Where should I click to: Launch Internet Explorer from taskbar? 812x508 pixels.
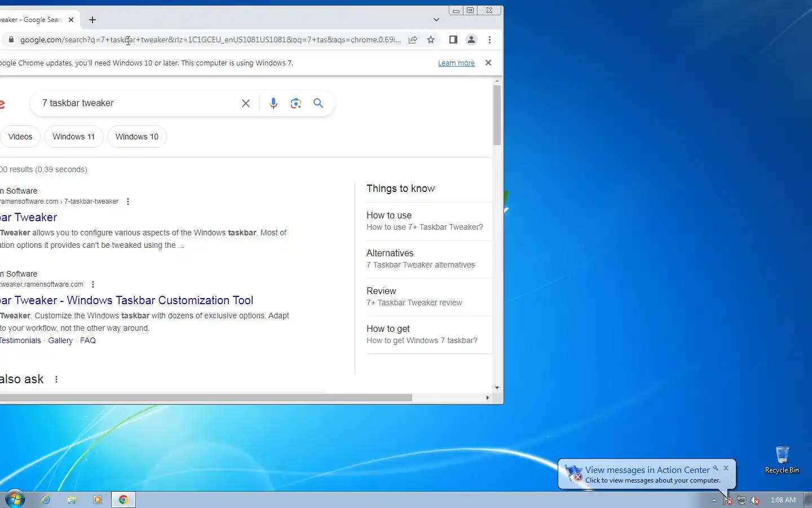46,500
